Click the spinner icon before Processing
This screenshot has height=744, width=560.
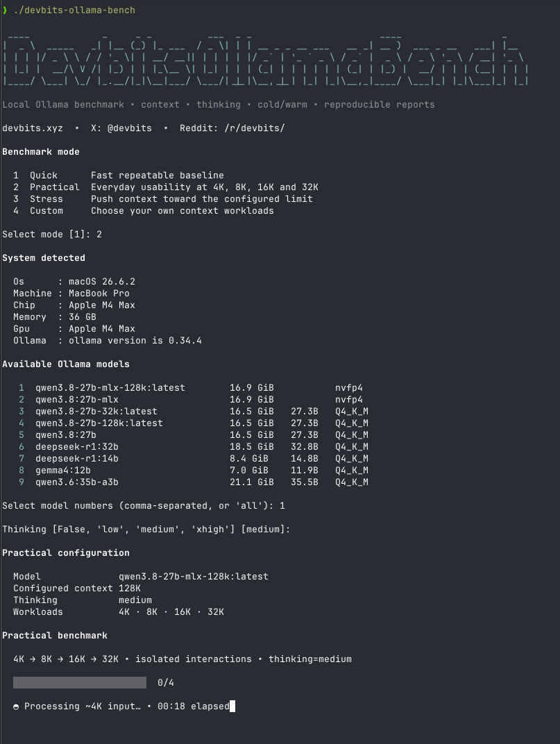[x=16, y=707]
